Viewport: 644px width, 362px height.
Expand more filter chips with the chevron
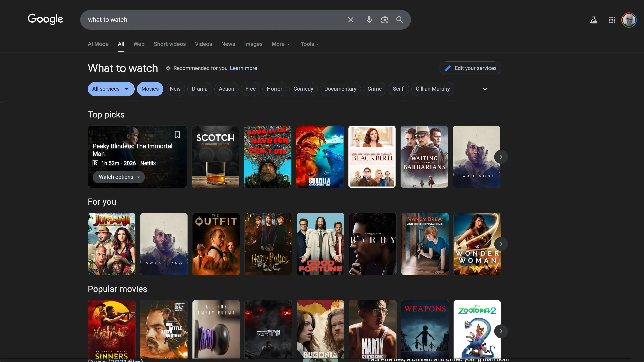tap(485, 89)
